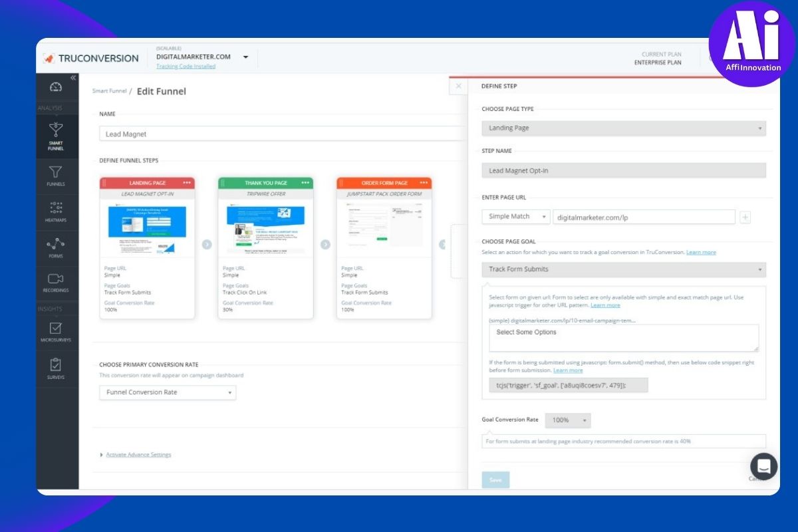The width and height of the screenshot is (798, 532).
Task: Open the live chat bubble widget
Action: pyautogui.click(x=763, y=466)
